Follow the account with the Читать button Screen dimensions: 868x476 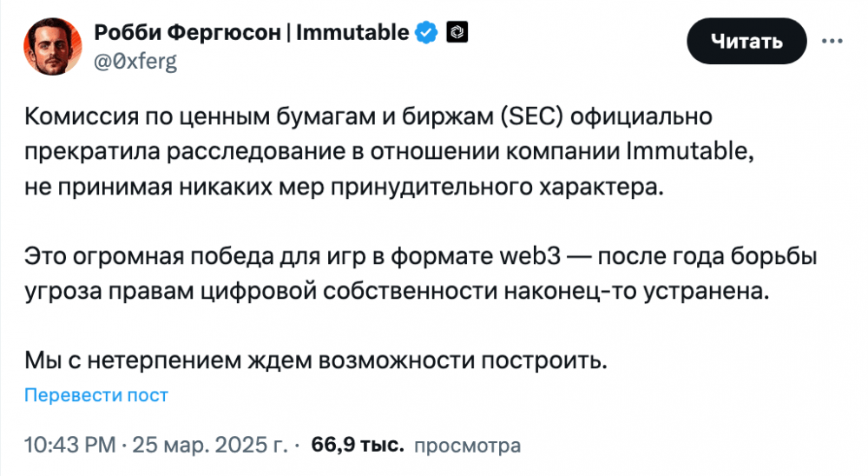coord(746,41)
